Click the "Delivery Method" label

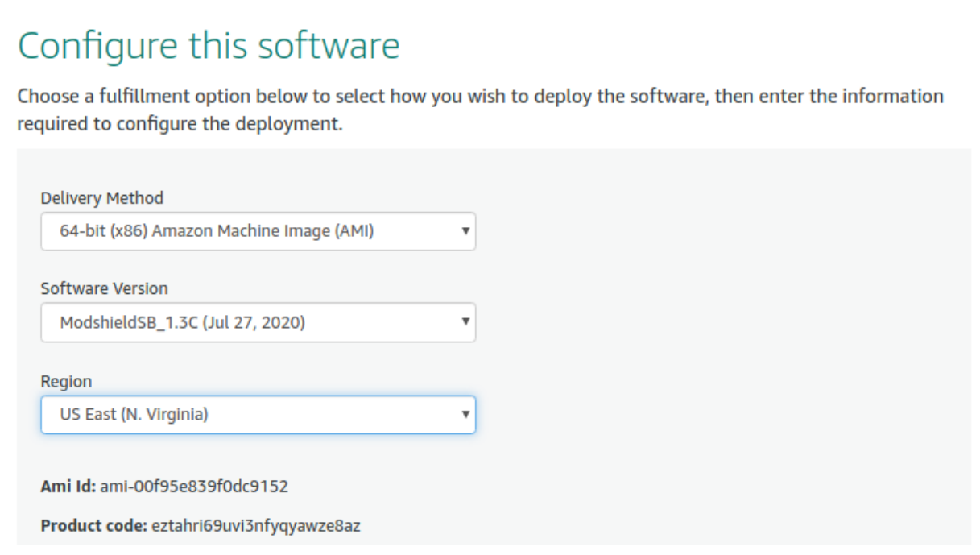click(x=101, y=198)
